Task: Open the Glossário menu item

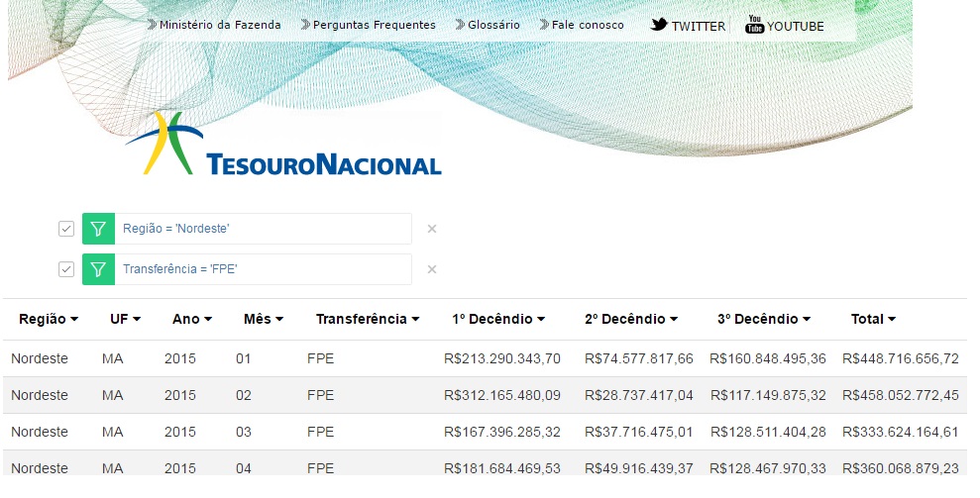Action: 492,25
